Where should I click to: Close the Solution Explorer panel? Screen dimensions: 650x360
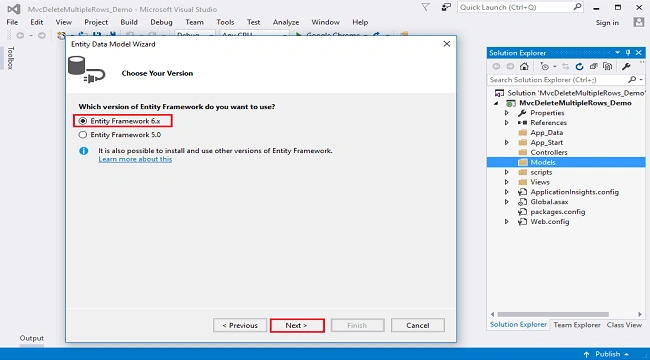pos(638,53)
